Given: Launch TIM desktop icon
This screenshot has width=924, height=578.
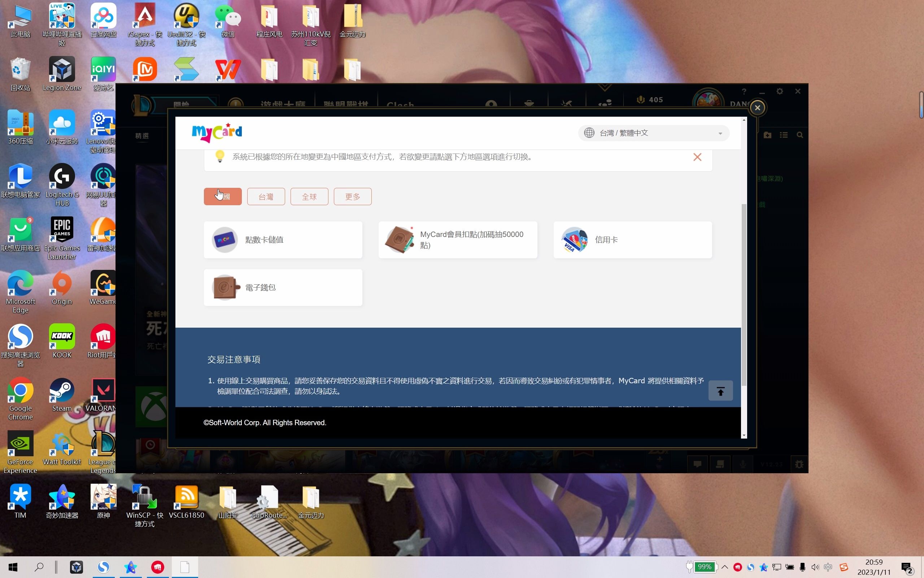Looking at the screenshot, I should pyautogui.click(x=21, y=502).
